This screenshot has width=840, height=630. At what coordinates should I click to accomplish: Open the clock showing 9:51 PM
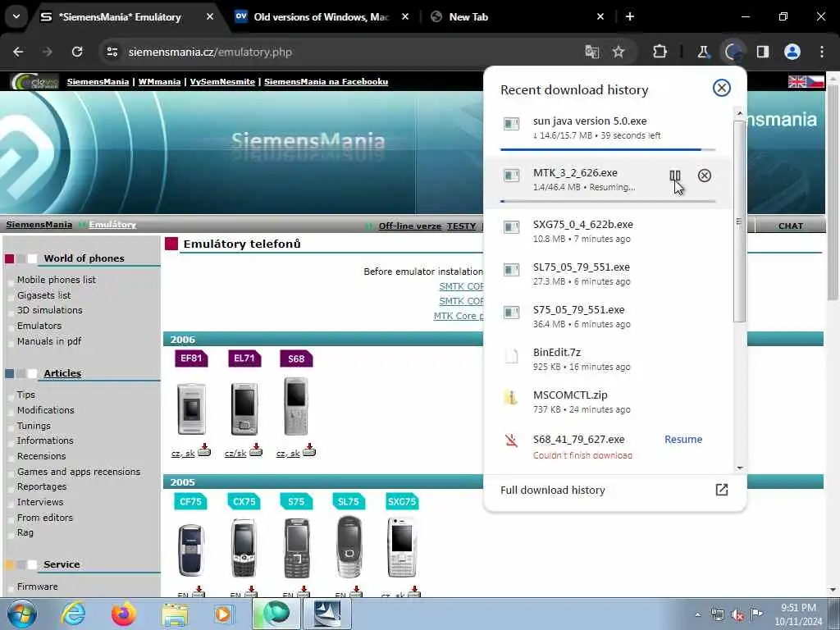(798, 614)
